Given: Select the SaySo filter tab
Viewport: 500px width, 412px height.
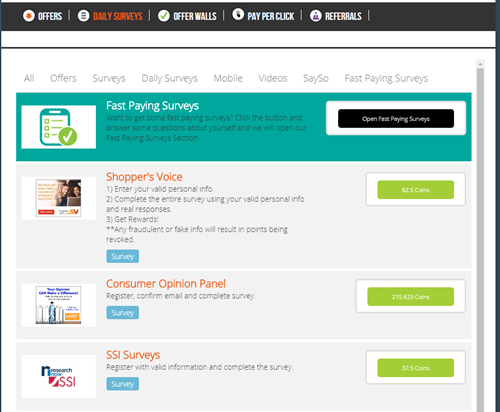Looking at the screenshot, I should [316, 78].
